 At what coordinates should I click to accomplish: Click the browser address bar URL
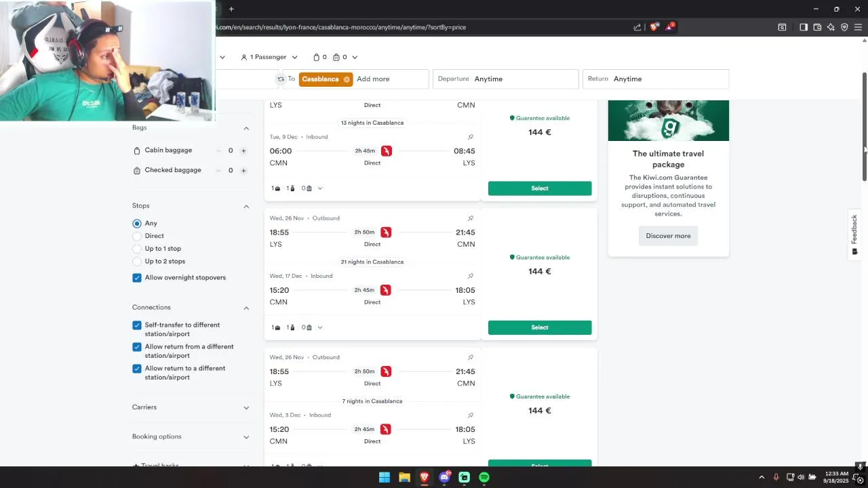coord(341,27)
